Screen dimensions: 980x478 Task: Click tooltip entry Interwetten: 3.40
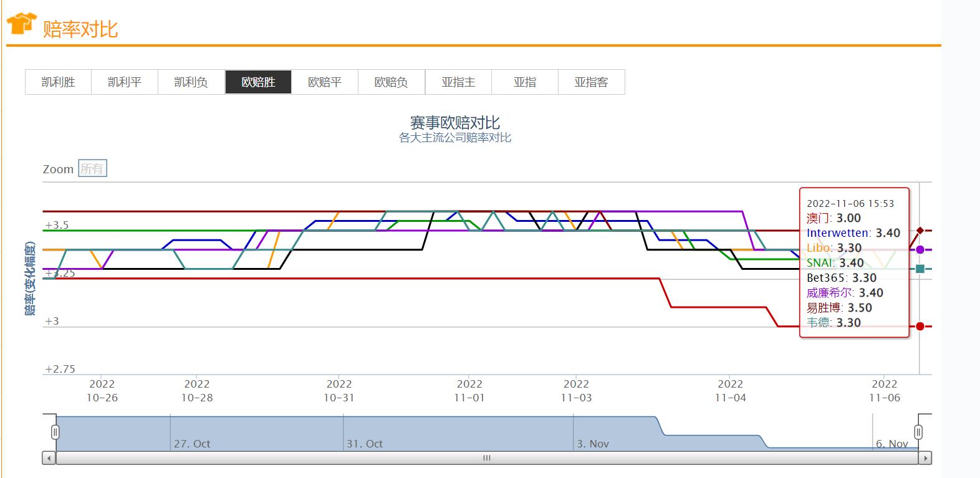coord(853,233)
